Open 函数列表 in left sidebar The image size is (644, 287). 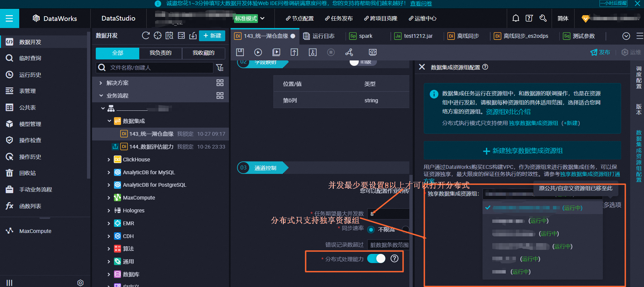30,206
